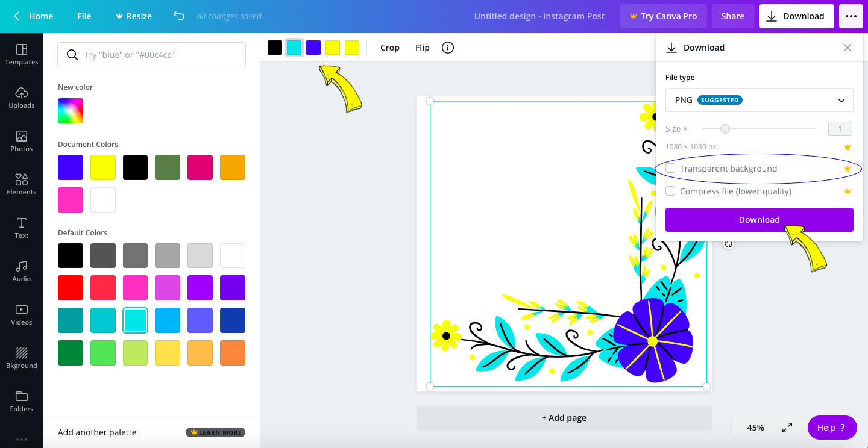
Task: Click the crown icon beside Transparent background
Action: [848, 169]
